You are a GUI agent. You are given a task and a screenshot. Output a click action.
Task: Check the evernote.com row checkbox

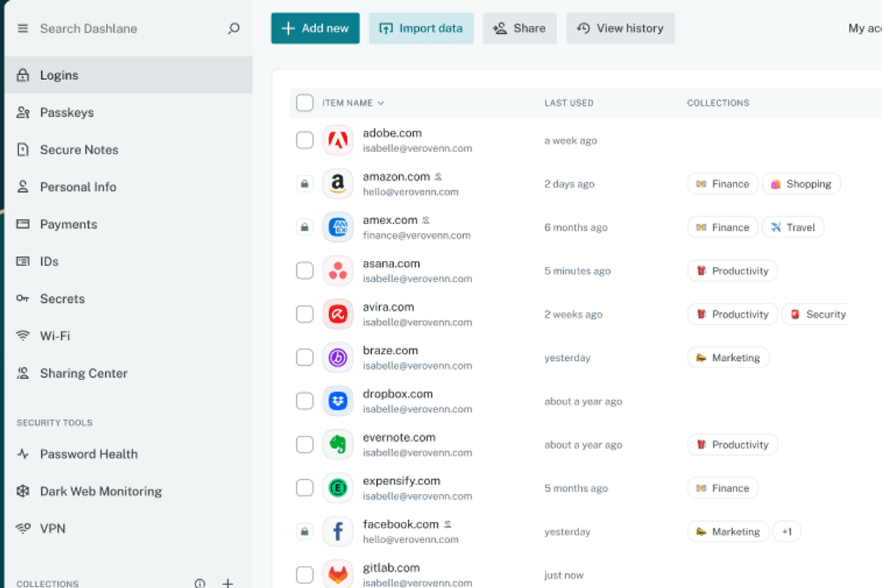(x=304, y=445)
